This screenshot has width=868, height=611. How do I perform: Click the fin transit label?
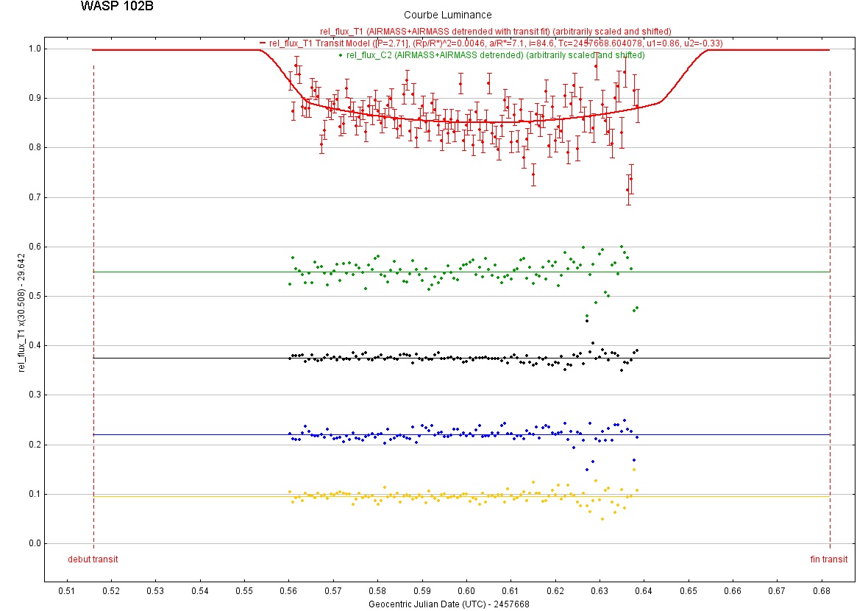click(x=829, y=559)
